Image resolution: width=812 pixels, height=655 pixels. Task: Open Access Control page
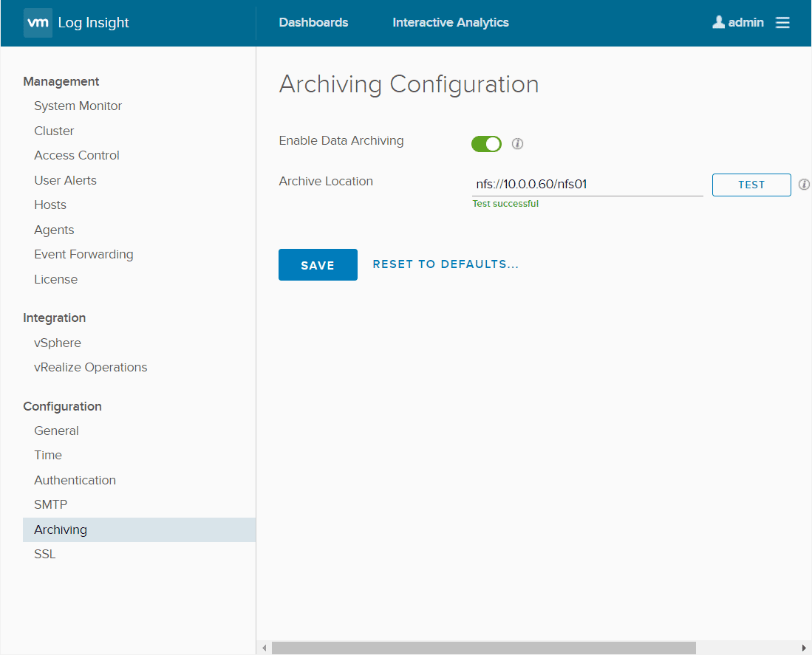77,155
